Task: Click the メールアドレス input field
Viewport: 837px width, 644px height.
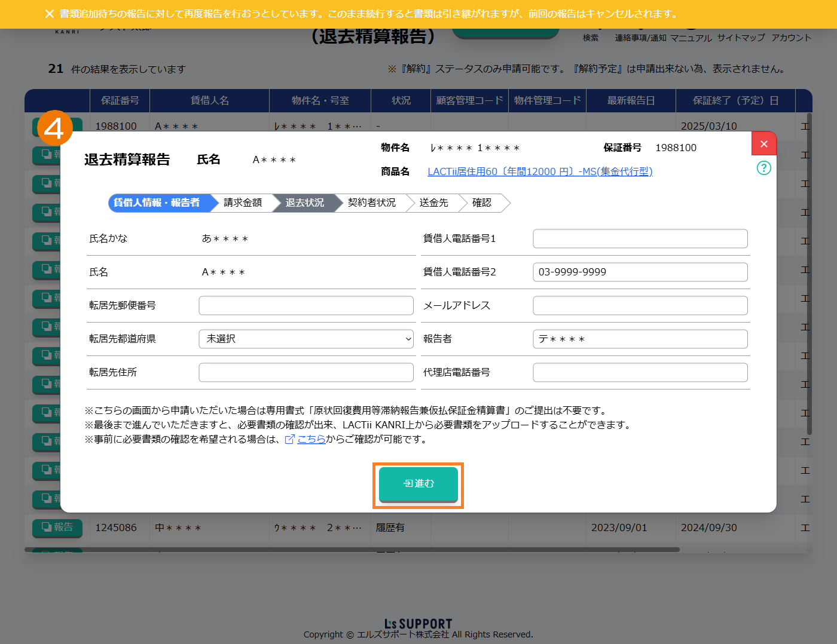Action: (x=640, y=305)
